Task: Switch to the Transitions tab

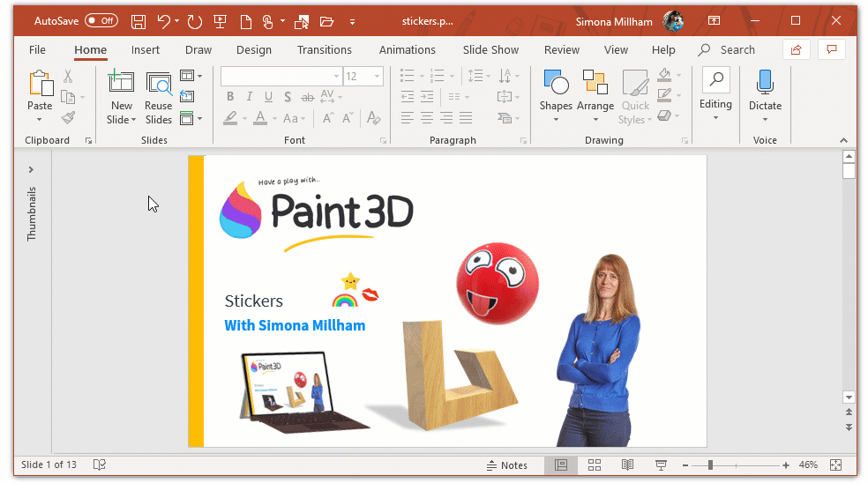Action: tap(325, 49)
